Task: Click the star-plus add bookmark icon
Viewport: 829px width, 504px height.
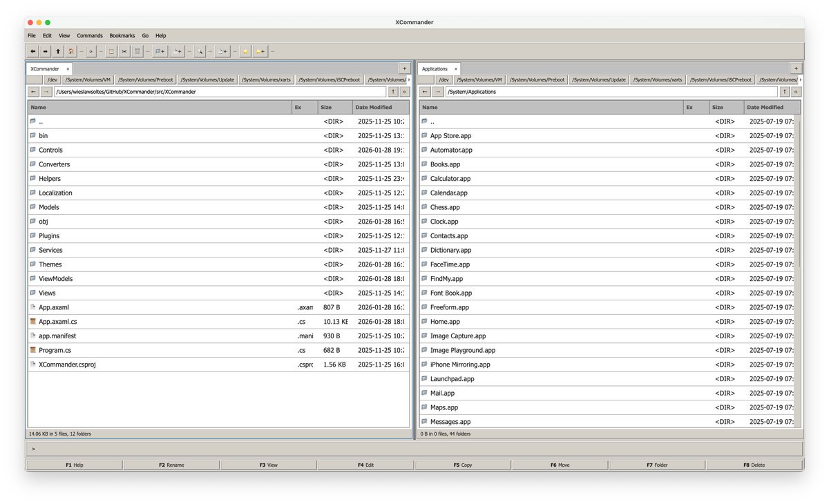Action: pos(260,51)
